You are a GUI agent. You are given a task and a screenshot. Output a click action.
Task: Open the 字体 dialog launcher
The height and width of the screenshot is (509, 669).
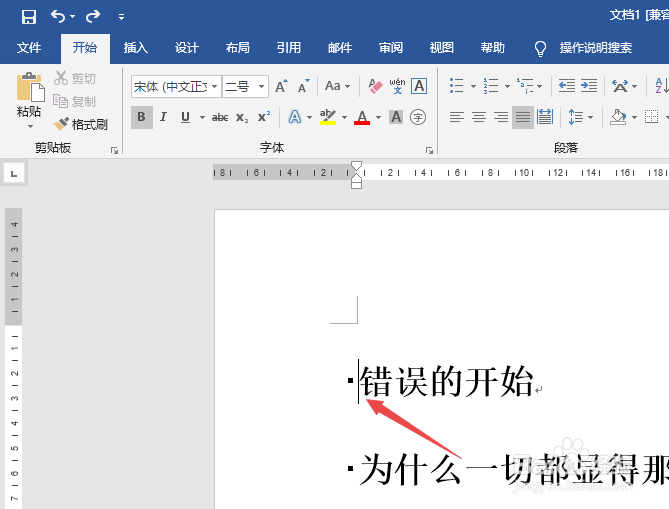tap(429, 150)
